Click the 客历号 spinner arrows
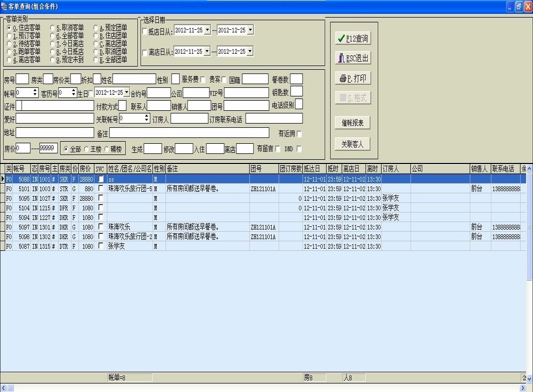 click(74, 92)
